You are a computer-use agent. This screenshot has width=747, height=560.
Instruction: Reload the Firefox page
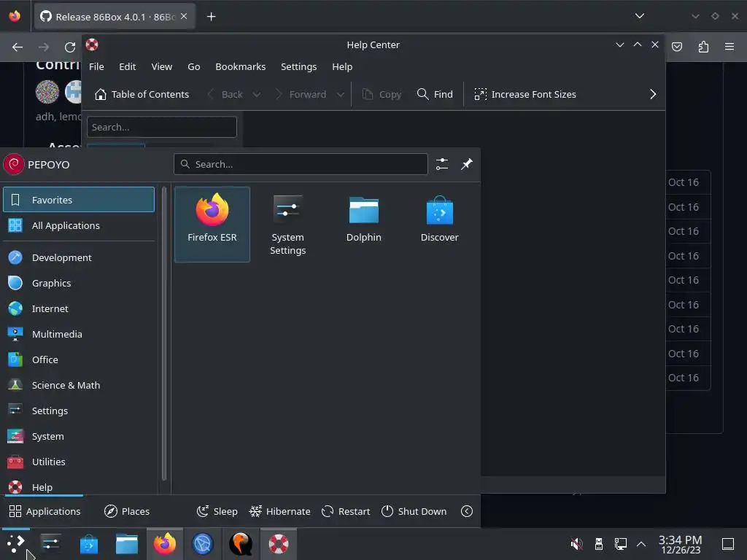70,47
